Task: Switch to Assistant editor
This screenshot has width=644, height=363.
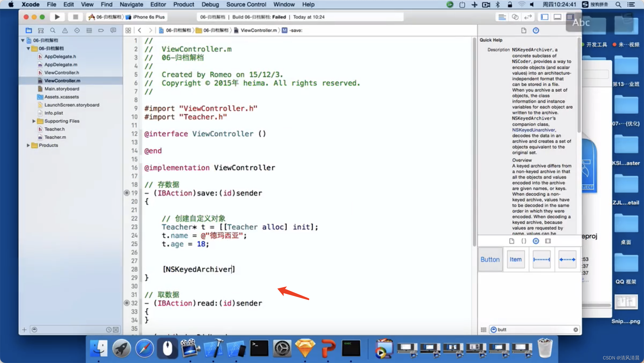Action: coord(515,17)
